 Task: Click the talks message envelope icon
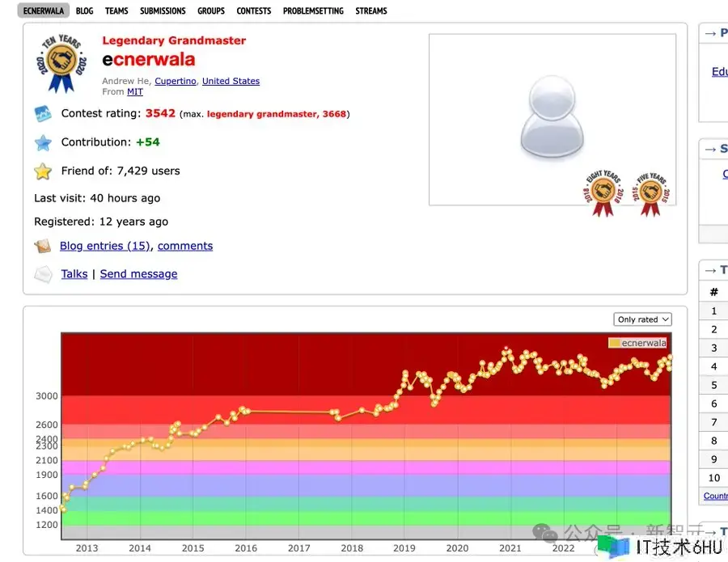(x=43, y=274)
